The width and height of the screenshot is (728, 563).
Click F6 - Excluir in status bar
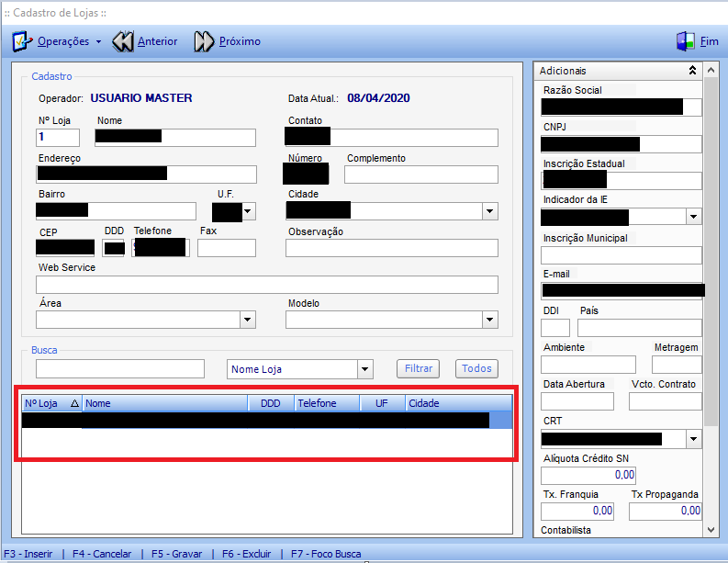[247, 554]
